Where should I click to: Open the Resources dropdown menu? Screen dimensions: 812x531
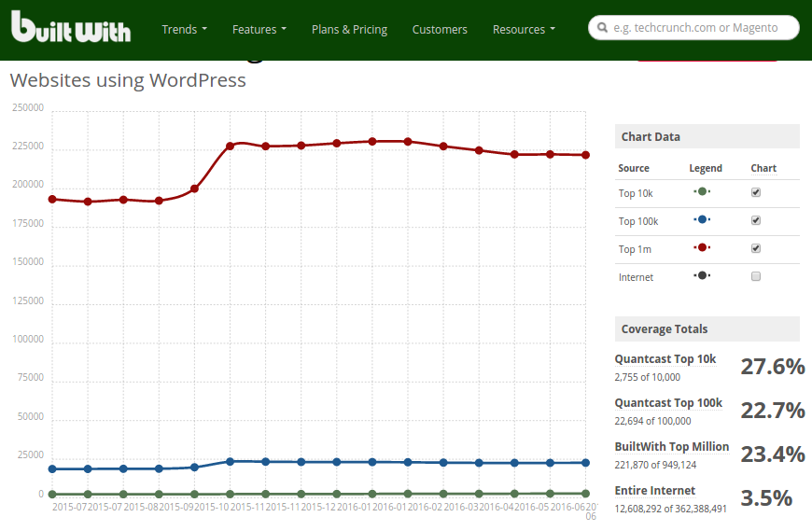point(525,30)
